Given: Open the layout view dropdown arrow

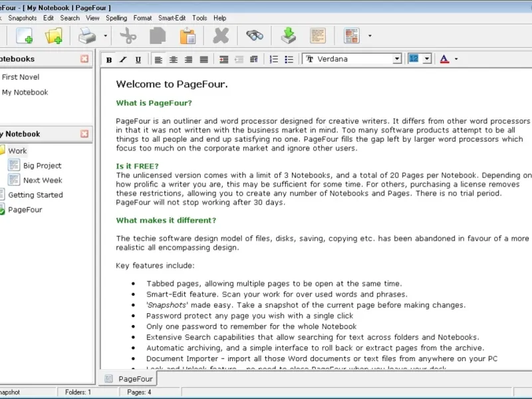Looking at the screenshot, I should [x=370, y=36].
